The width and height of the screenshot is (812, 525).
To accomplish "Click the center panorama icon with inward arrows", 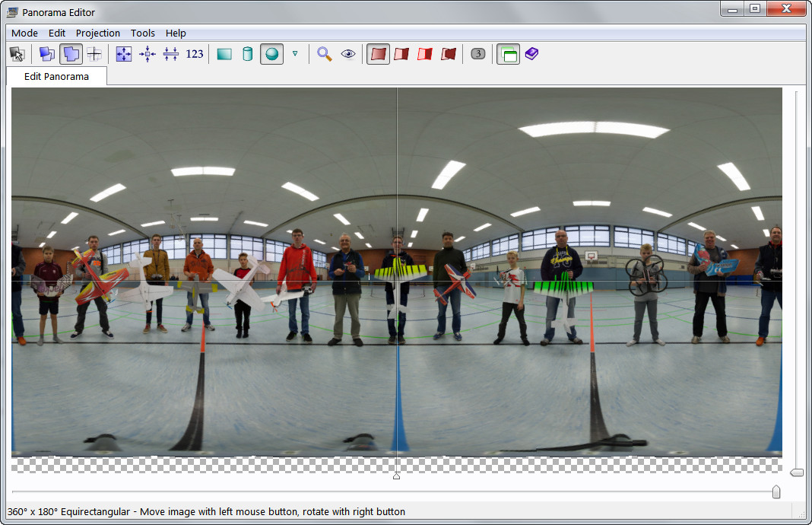I will pyautogui.click(x=147, y=54).
